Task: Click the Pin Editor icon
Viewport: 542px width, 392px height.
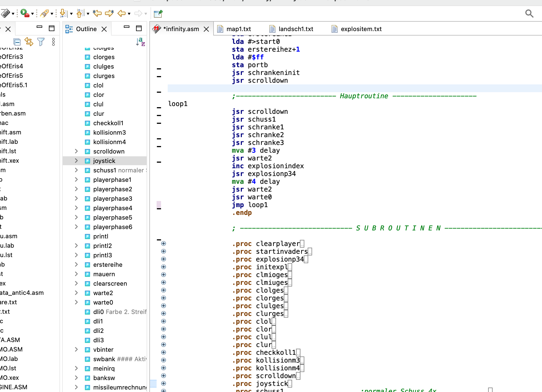Action: [158, 13]
